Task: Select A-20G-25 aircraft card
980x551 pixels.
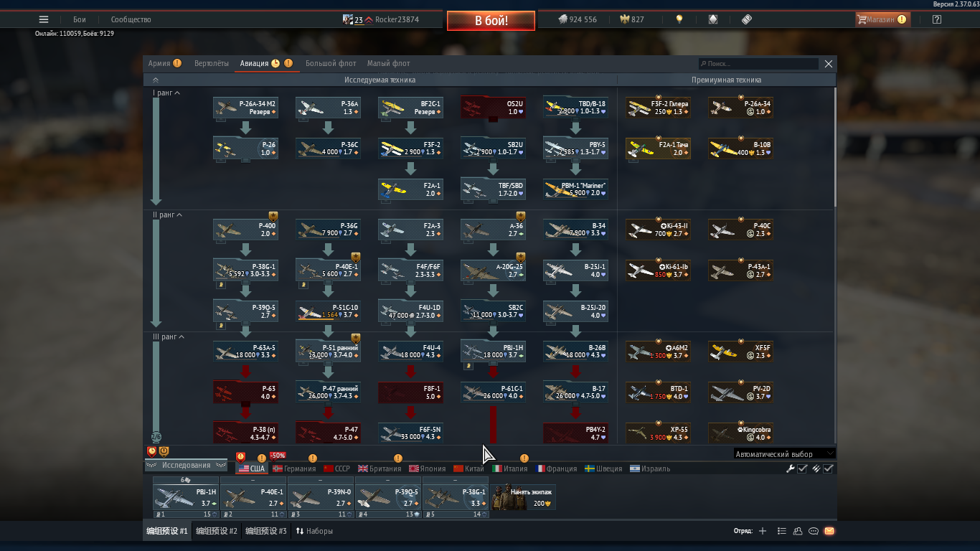Action: 493,270
